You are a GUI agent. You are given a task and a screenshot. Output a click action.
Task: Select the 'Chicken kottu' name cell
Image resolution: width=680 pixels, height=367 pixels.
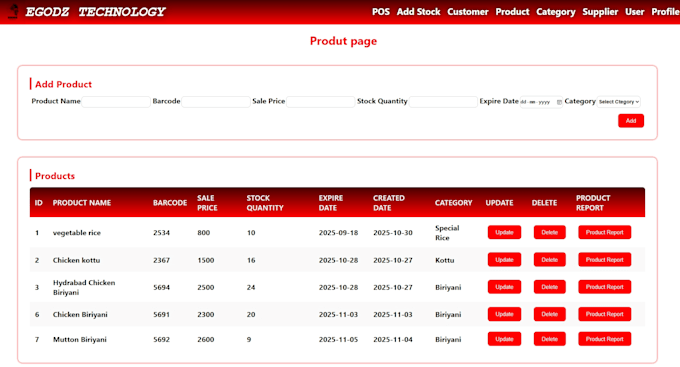[76, 260]
